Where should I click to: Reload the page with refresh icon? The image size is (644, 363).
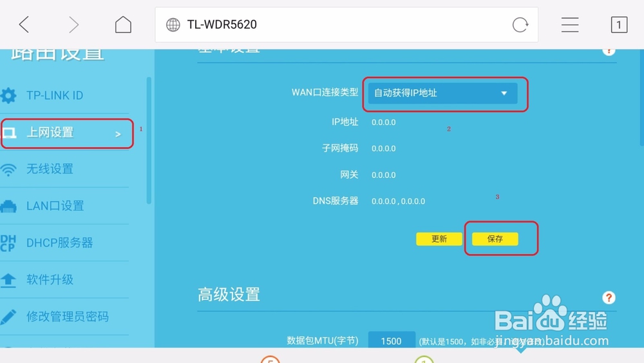pyautogui.click(x=520, y=25)
